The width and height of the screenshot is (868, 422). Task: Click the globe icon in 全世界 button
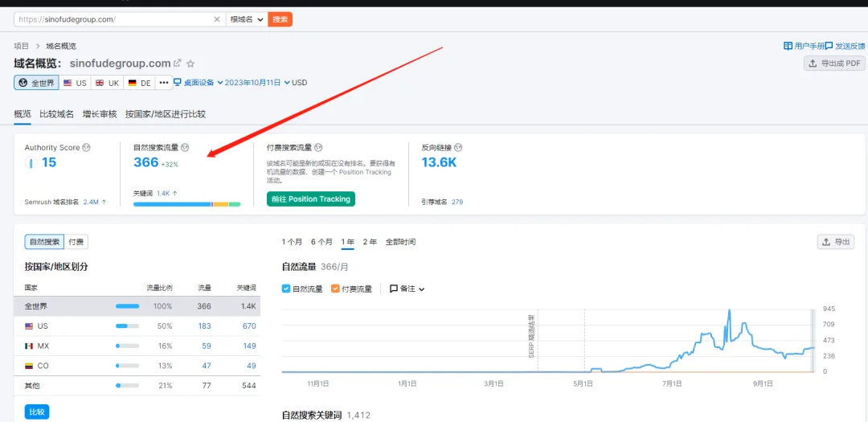(x=23, y=83)
